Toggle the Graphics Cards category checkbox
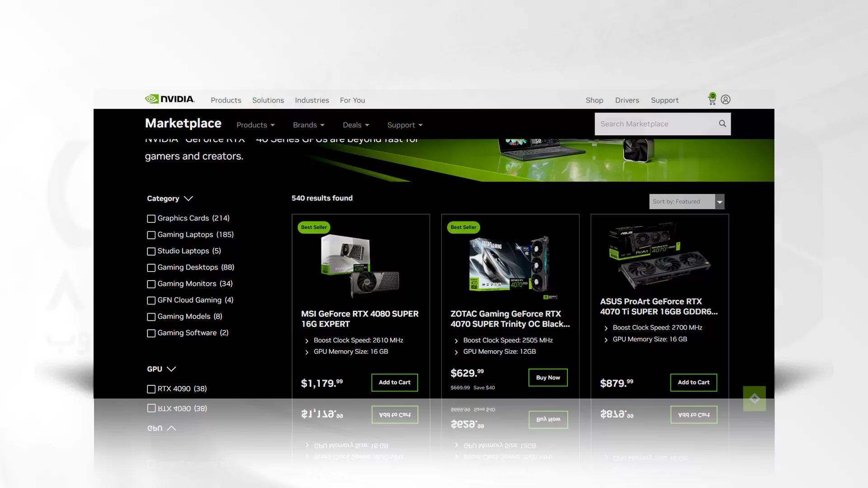868x488 pixels. click(x=151, y=218)
